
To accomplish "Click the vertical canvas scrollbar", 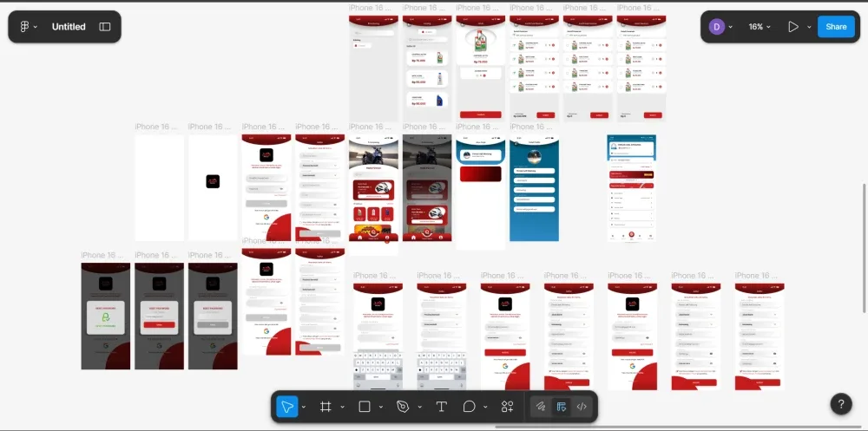I will point(864,248).
